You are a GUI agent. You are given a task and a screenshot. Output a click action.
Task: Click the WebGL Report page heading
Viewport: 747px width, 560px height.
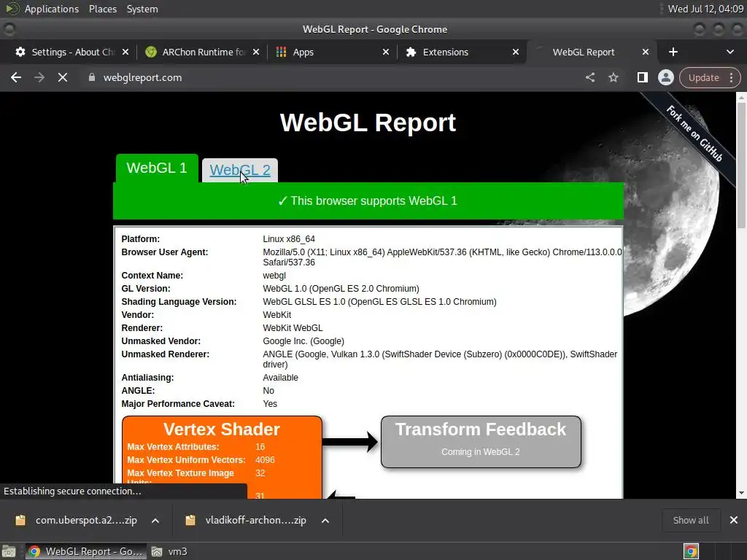click(368, 122)
